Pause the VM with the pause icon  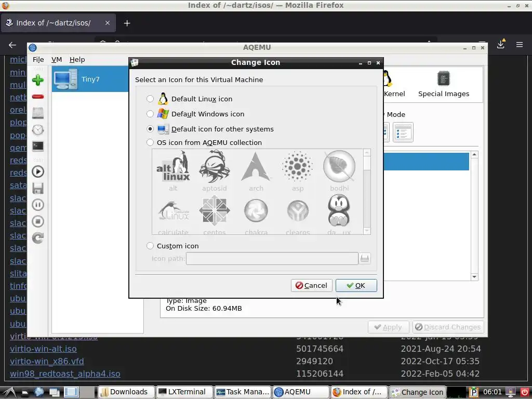coord(37,205)
